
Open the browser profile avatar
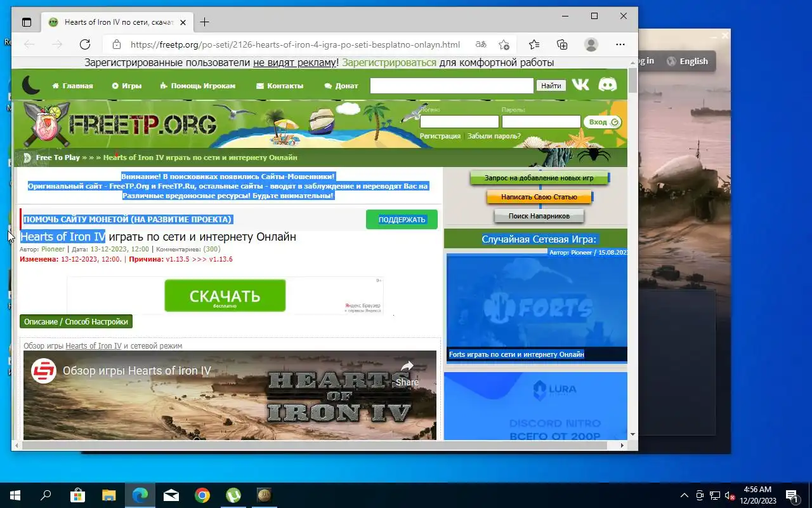(x=591, y=44)
